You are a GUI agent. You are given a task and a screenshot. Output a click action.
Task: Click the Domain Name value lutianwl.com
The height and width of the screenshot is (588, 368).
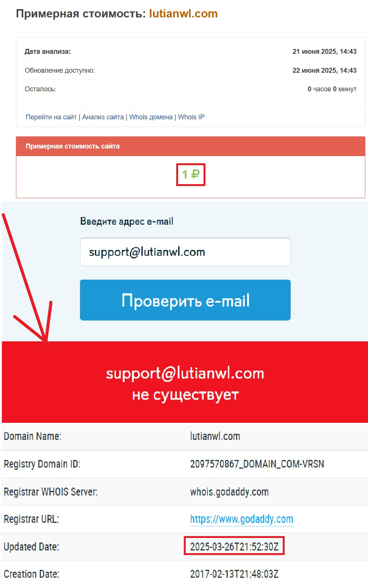point(215,436)
